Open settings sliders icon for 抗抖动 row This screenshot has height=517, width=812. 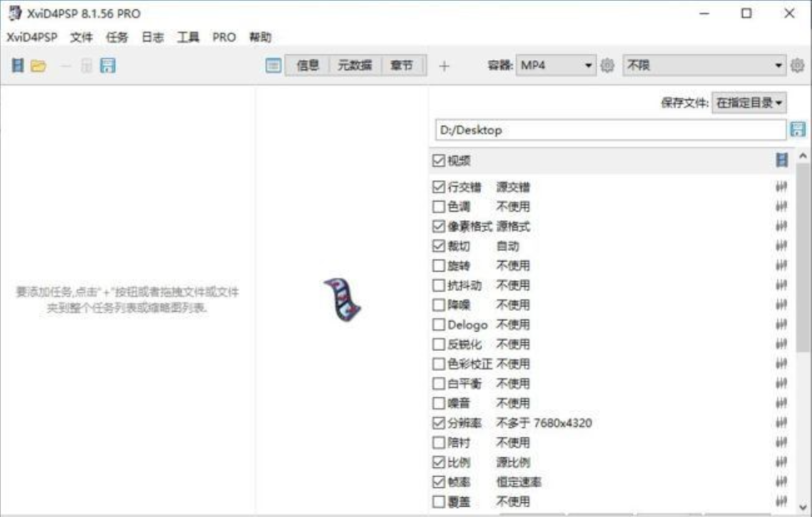pos(781,285)
